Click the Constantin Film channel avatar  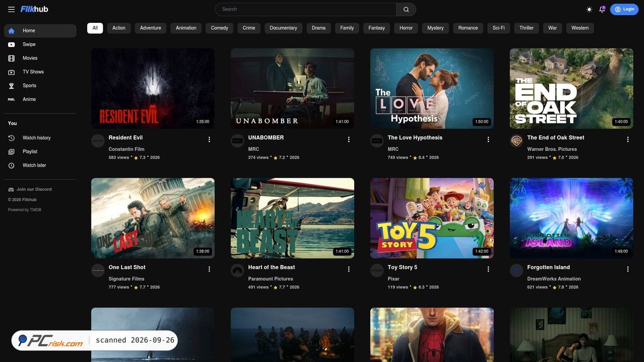(x=98, y=141)
